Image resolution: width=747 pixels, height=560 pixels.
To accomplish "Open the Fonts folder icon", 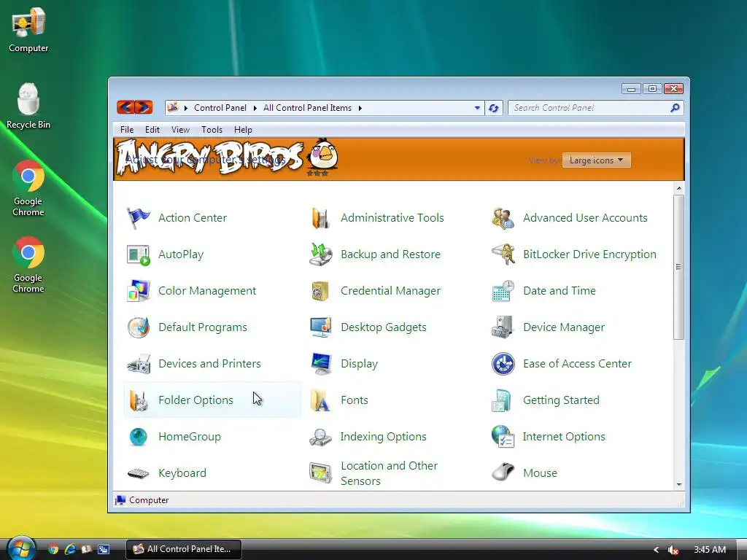I will [x=320, y=400].
